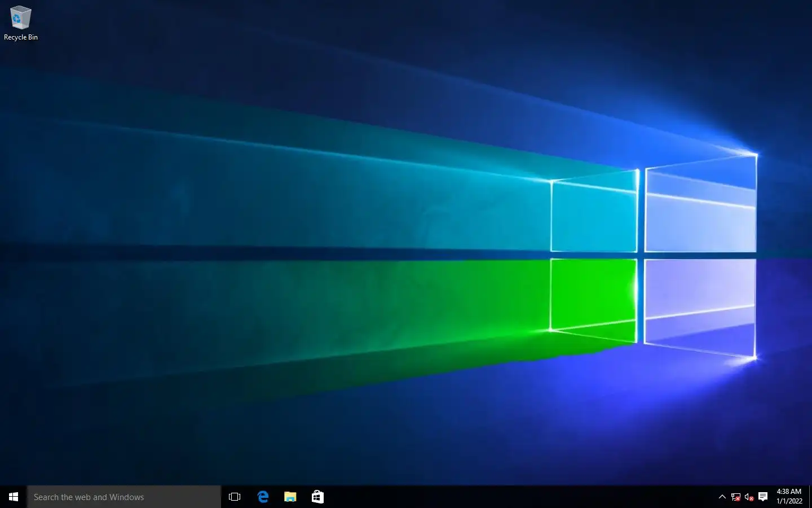Image resolution: width=812 pixels, height=508 pixels.
Task: Click the Show desktop strip beside the clock
Action: click(x=810, y=497)
